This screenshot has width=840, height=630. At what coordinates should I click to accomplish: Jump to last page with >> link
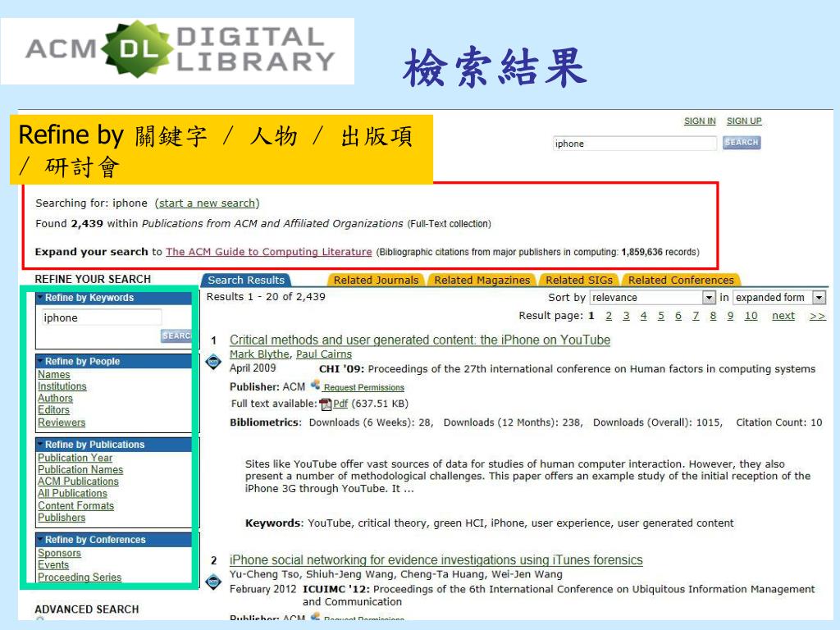[818, 316]
